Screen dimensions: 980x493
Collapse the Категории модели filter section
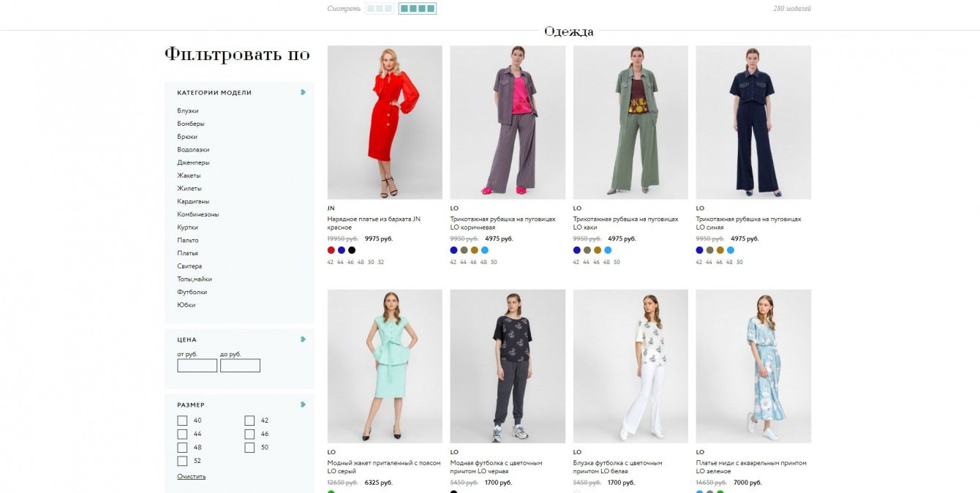click(303, 92)
